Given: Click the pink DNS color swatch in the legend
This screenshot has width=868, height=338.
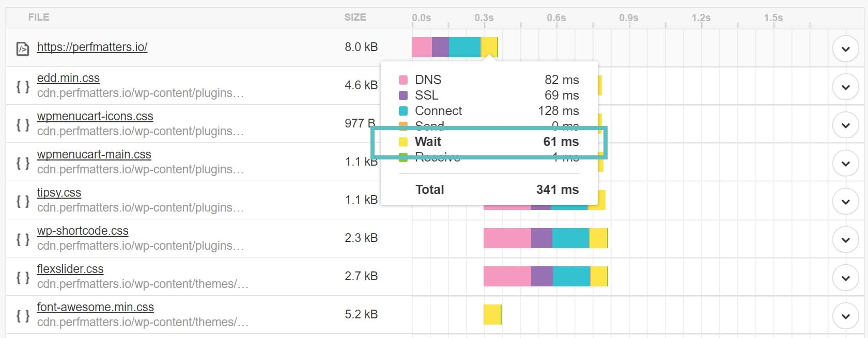Looking at the screenshot, I should (404, 79).
